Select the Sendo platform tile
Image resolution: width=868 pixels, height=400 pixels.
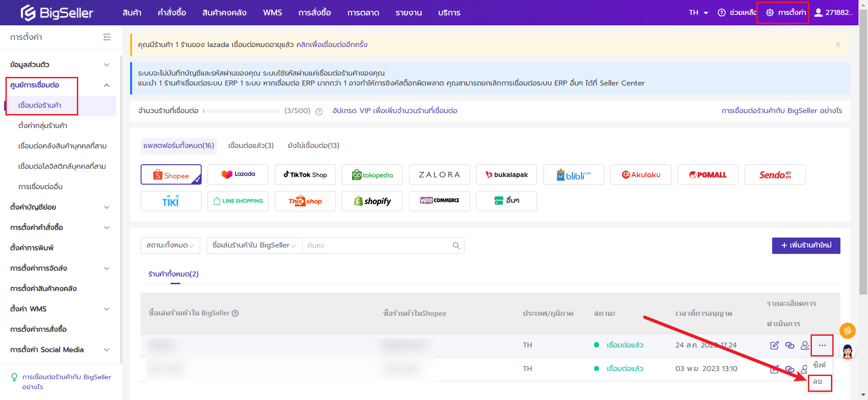(775, 175)
